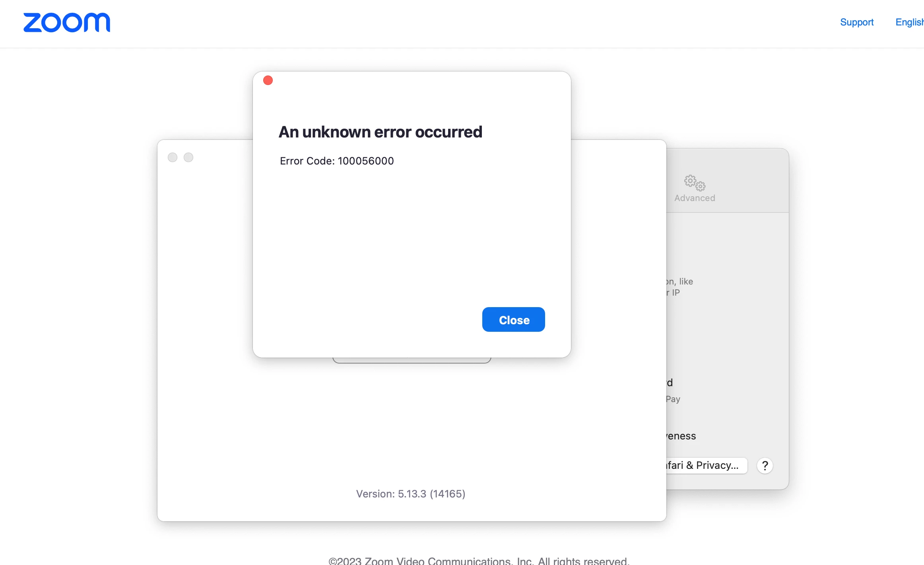Click the partially visible 'Pay' text

point(674,399)
